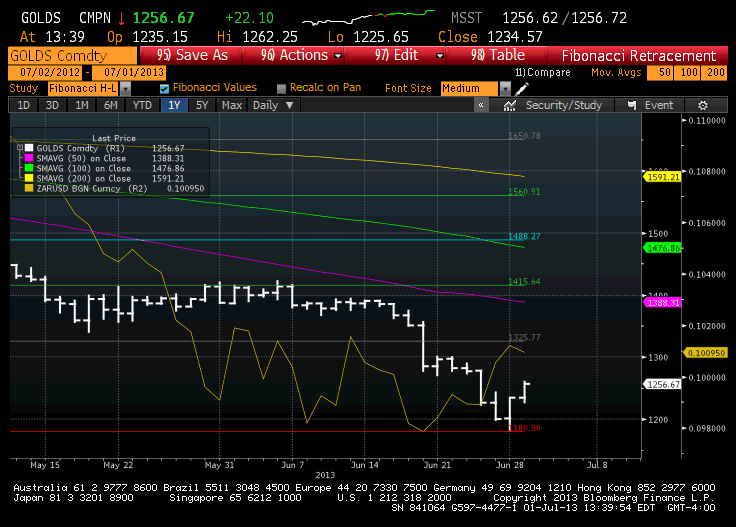Click the Event button label
736x527 pixels.
pos(659,105)
